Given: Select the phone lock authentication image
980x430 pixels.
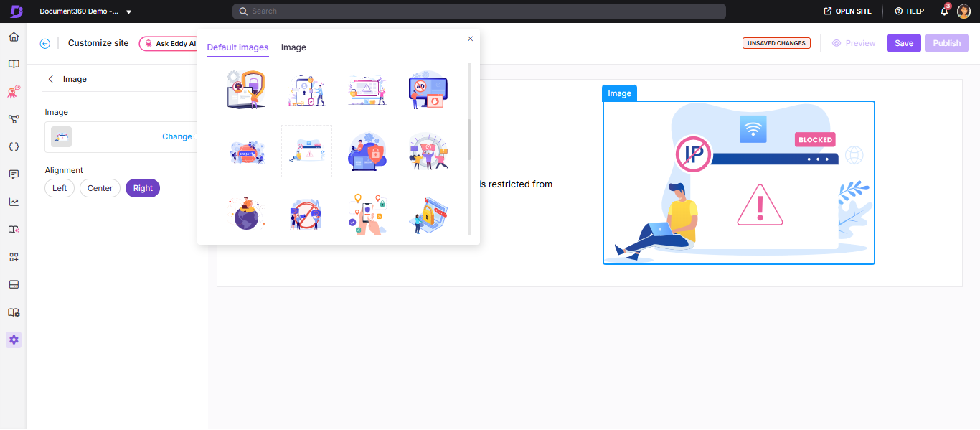Looking at the screenshot, I should click(x=307, y=90).
